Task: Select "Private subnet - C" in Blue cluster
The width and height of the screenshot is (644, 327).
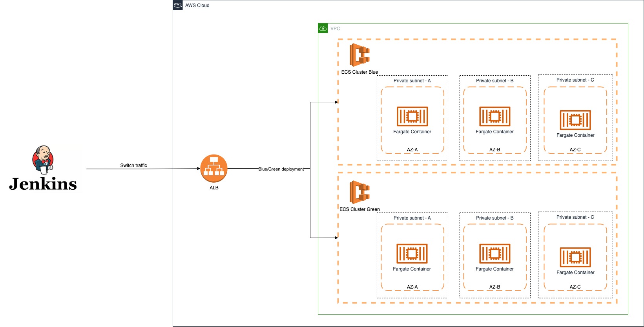Action: [x=575, y=80]
